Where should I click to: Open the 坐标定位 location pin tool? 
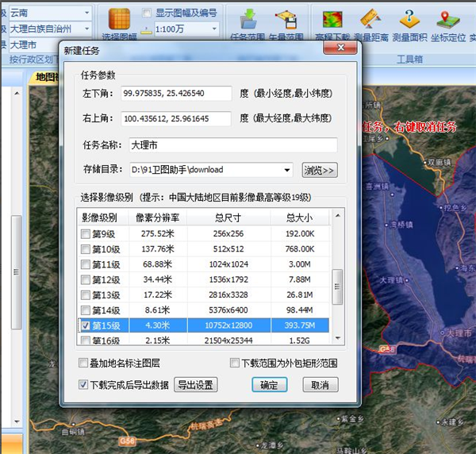[447, 19]
